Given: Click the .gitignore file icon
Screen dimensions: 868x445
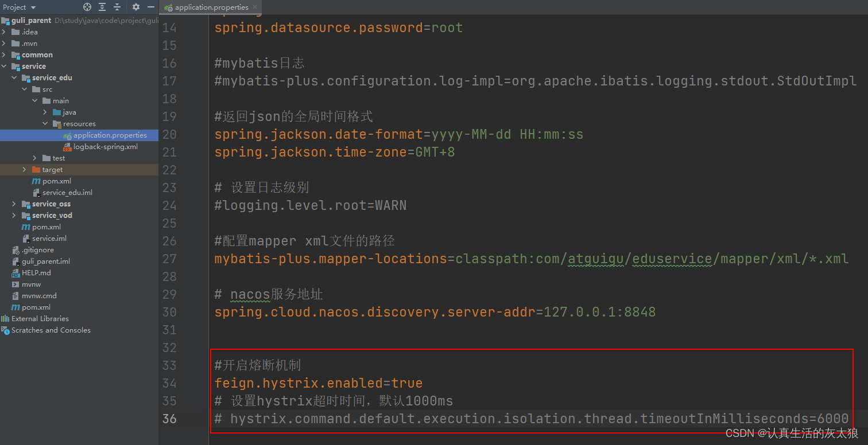Looking at the screenshot, I should point(15,250).
